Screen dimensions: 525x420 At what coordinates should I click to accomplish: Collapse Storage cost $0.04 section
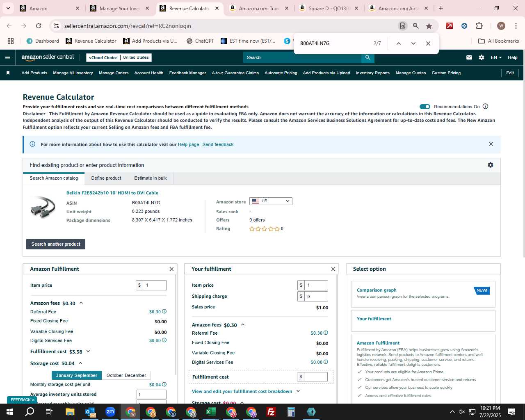click(x=80, y=363)
